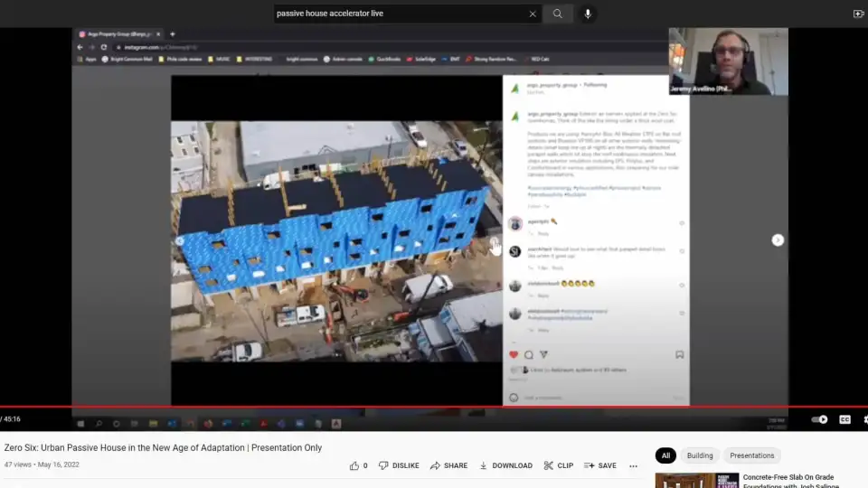Toggle closed captions on the player
The height and width of the screenshot is (488, 868).
[x=844, y=419]
